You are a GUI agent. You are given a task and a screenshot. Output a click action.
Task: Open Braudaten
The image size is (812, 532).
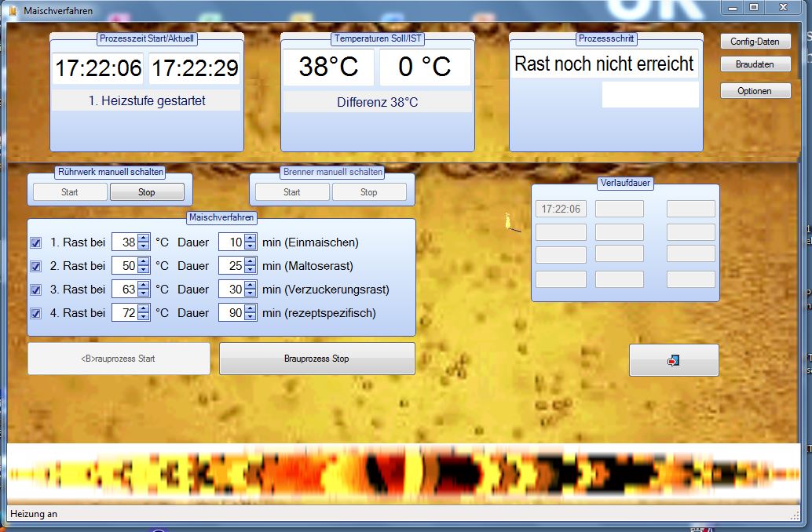755,65
